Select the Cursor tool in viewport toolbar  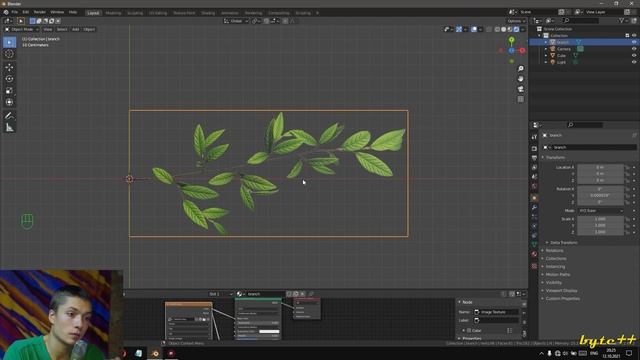click(9, 54)
